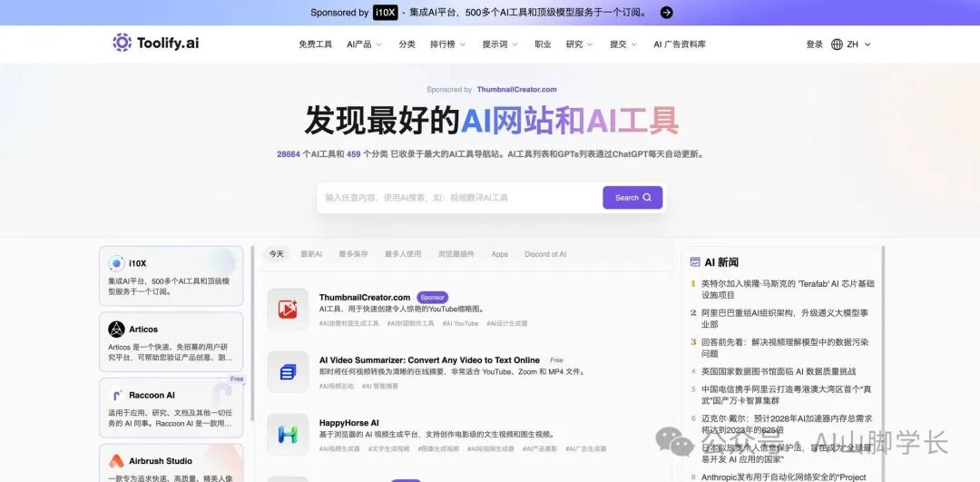This screenshot has height=482, width=980.
Task: Click the ThumbnailCreator.com tool thumbnail
Action: [288, 309]
